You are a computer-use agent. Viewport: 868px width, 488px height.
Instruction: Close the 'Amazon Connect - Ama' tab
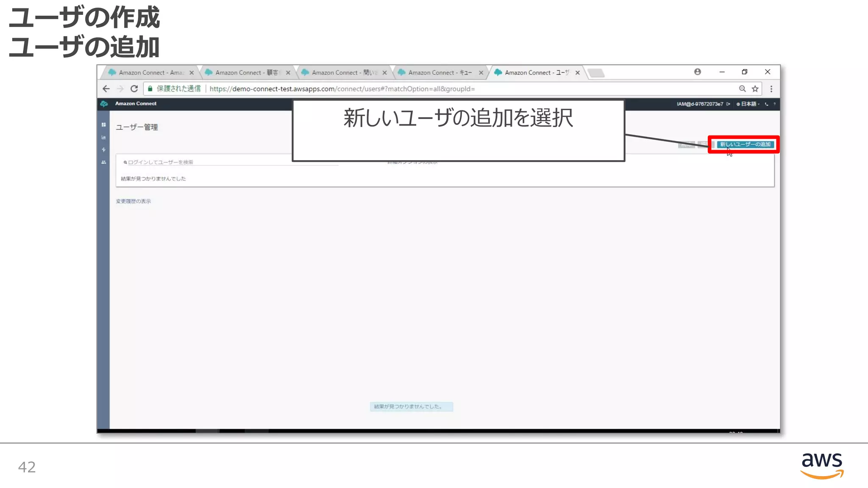(192, 73)
